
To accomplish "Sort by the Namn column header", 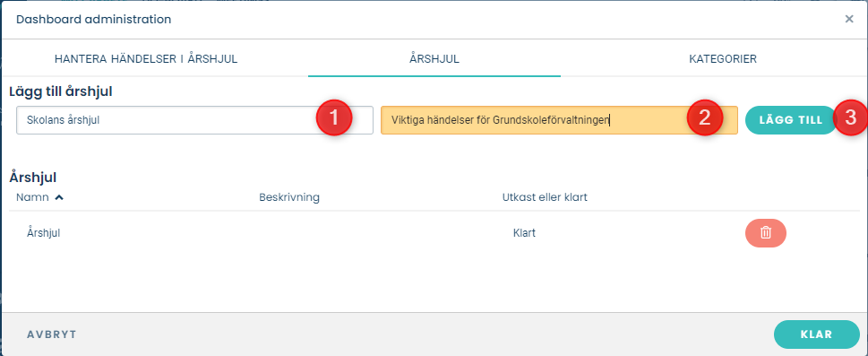I will 32,197.
